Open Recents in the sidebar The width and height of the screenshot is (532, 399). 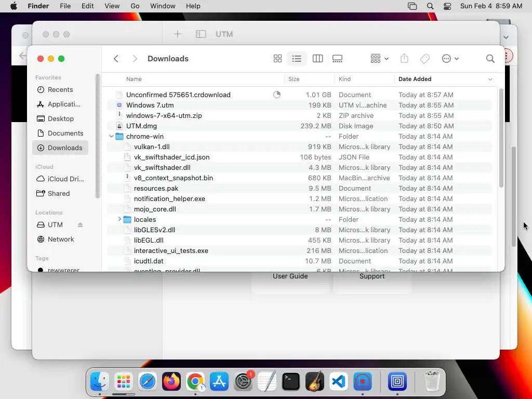point(60,89)
